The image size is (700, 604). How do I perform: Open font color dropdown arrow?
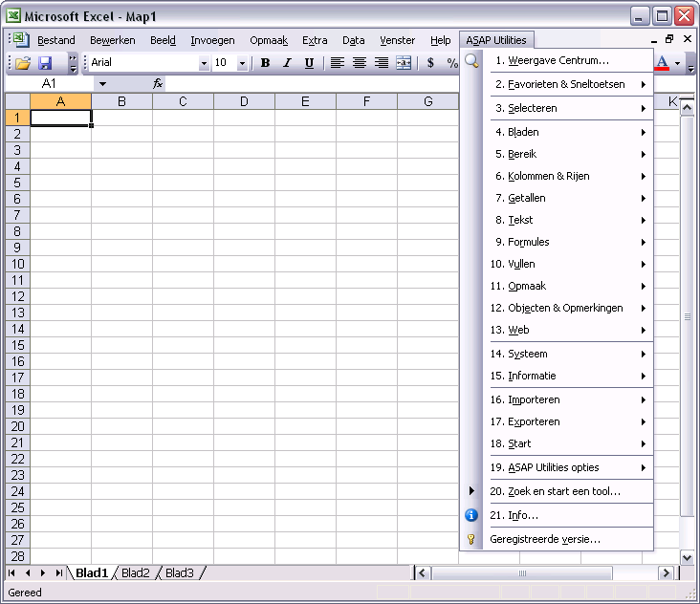(678, 63)
